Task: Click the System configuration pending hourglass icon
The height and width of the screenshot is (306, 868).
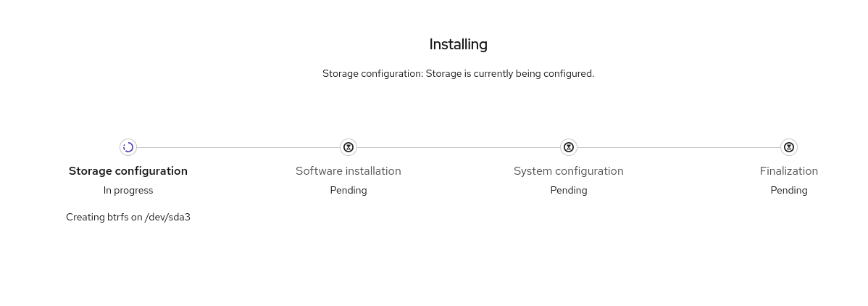Action: pyautogui.click(x=569, y=147)
